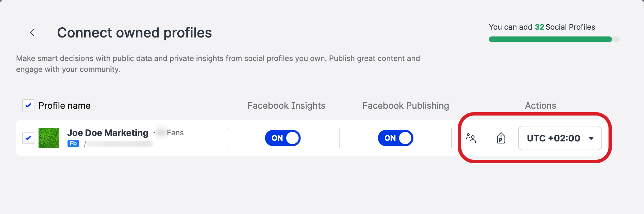Click the people icon next to UTC dropdown
The width and height of the screenshot is (644, 214).
point(472,138)
